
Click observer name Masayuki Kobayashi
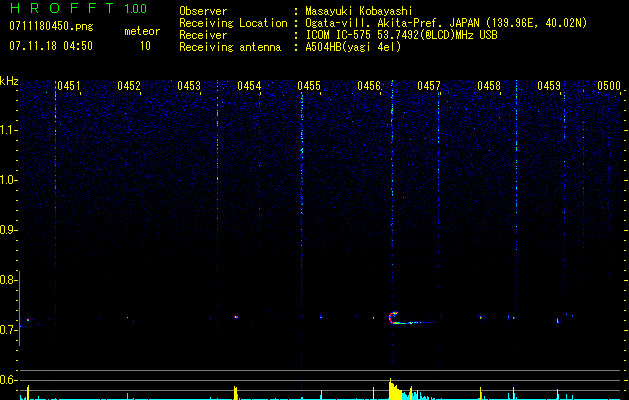359,11
